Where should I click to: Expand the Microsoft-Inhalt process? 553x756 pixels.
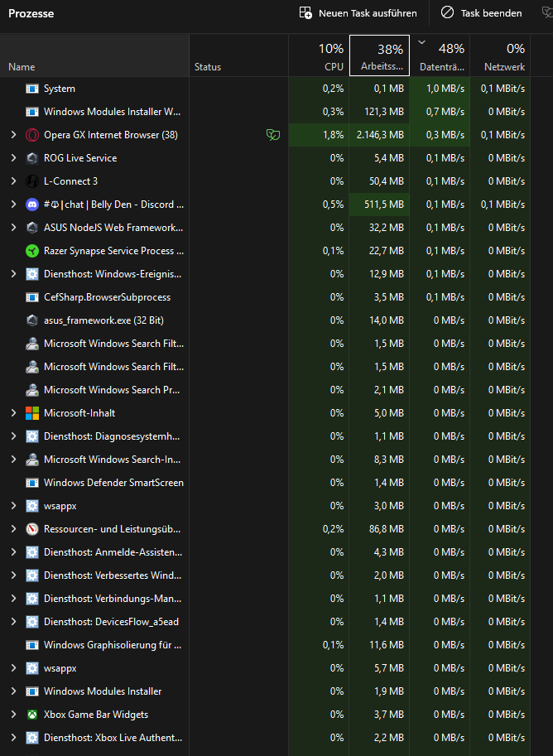(13, 412)
